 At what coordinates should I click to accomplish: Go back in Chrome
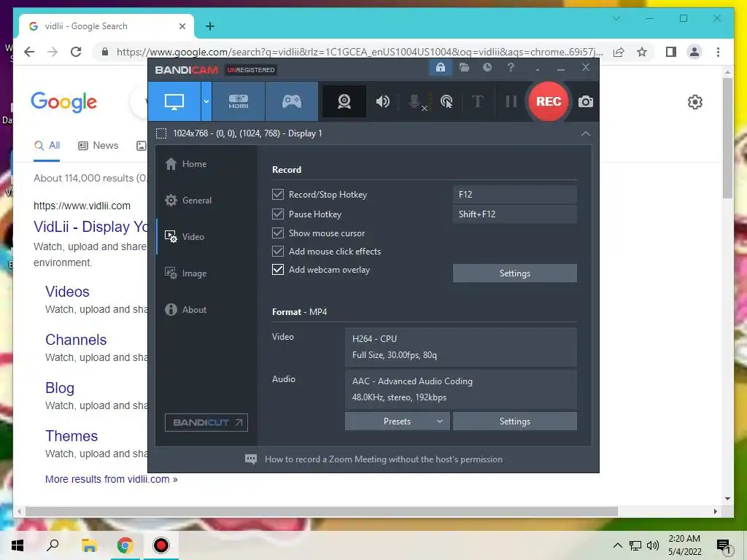tap(29, 52)
